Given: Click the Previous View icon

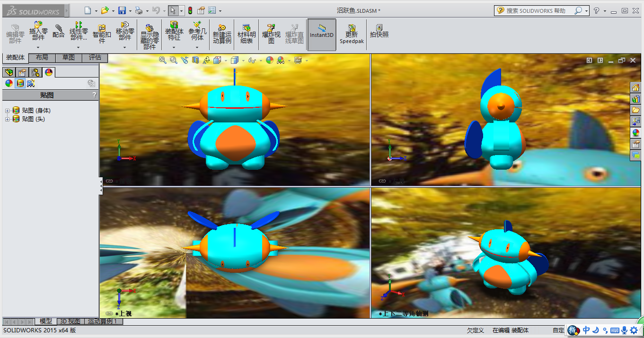Looking at the screenshot, I should (184, 60).
